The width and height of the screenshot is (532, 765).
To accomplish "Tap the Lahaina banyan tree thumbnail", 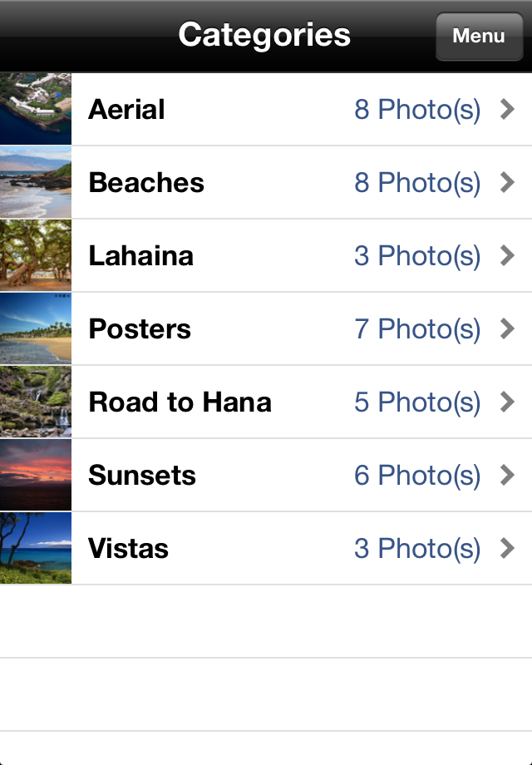I will pos(36,255).
